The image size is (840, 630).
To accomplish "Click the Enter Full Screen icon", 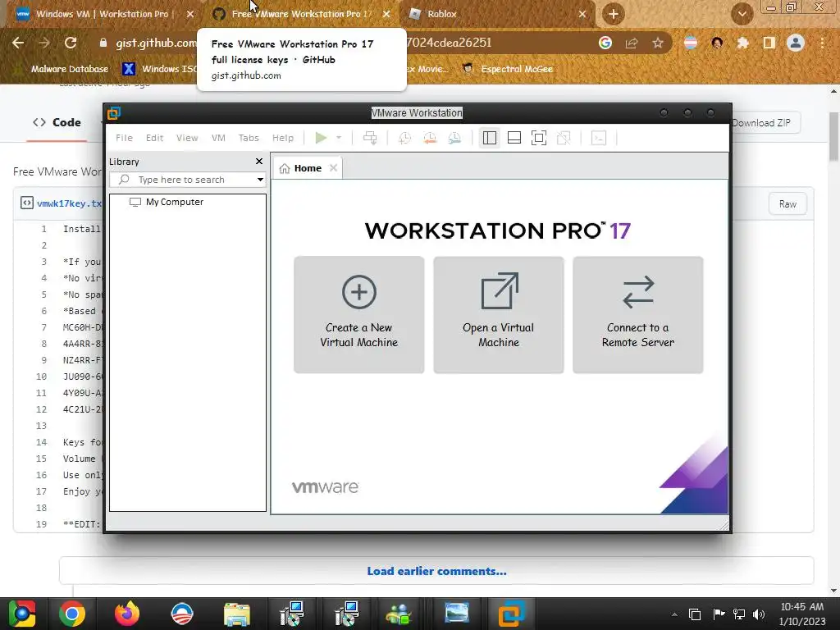I will 539,138.
